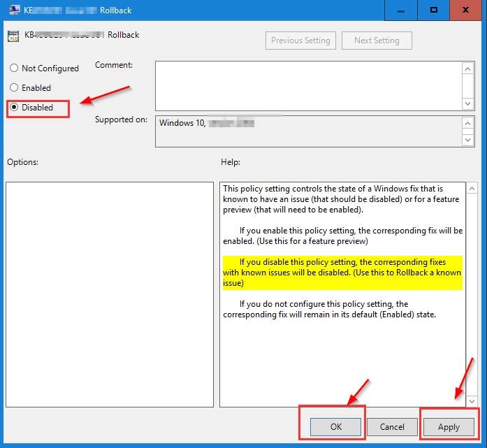
Task: Choose the Disabled radio option
Action: [31, 108]
